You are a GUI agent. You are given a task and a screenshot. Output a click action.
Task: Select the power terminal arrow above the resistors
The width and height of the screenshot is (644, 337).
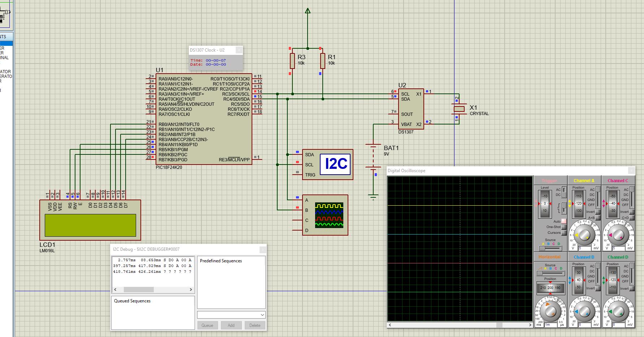coord(308,11)
